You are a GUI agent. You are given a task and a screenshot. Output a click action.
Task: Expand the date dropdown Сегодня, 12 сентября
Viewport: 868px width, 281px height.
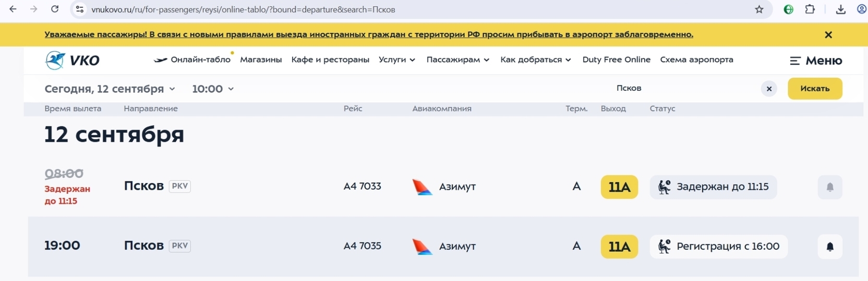point(110,89)
